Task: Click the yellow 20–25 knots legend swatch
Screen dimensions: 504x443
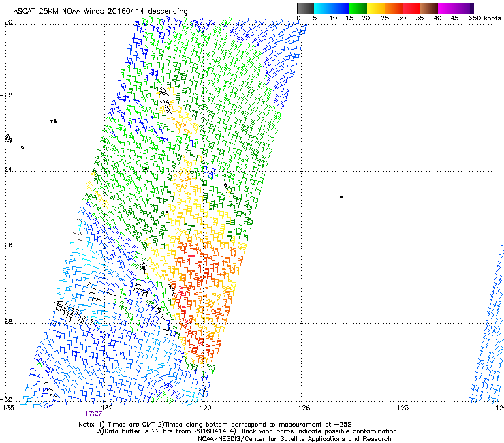Action: point(376,8)
